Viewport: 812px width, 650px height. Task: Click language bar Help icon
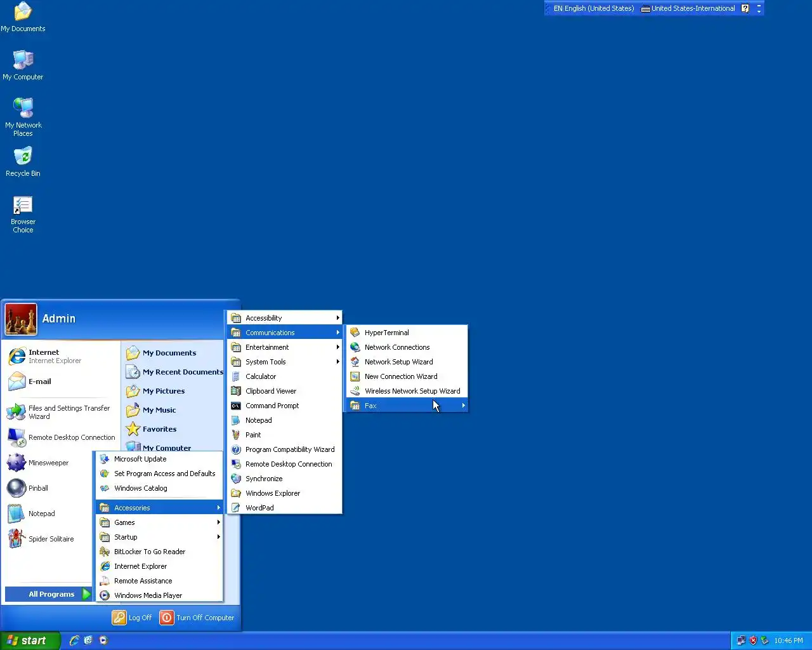(745, 8)
